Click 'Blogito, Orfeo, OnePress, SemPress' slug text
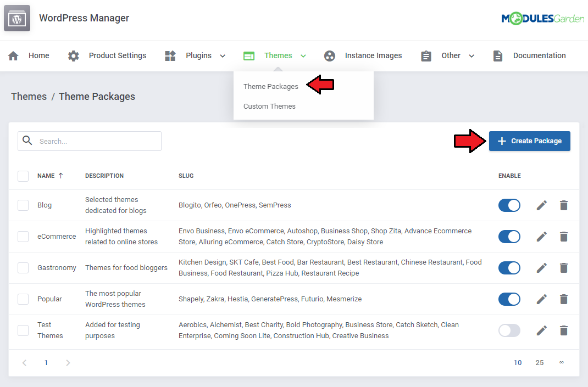The width and height of the screenshot is (588, 387). click(235, 205)
